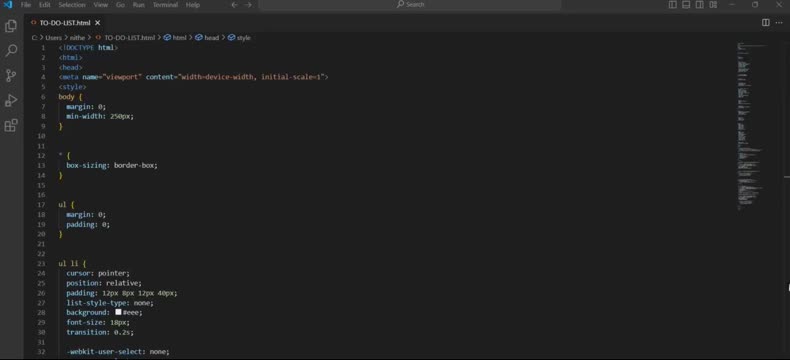Split the editor to the right

pyautogui.click(x=765, y=23)
